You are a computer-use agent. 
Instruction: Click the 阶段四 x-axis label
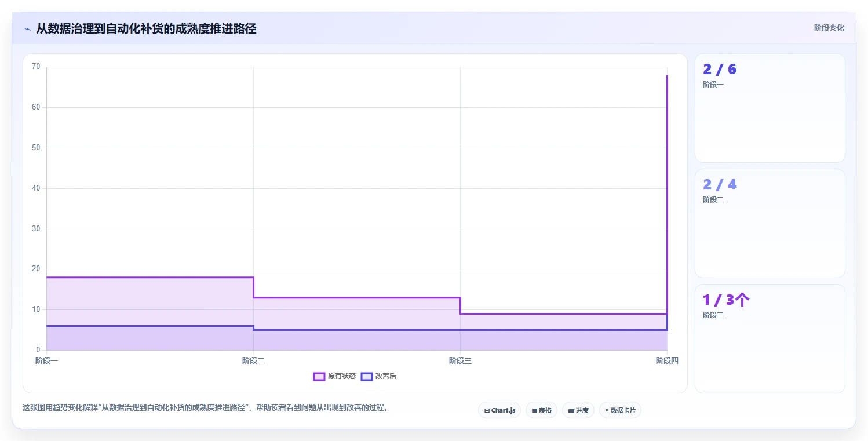[x=667, y=360]
